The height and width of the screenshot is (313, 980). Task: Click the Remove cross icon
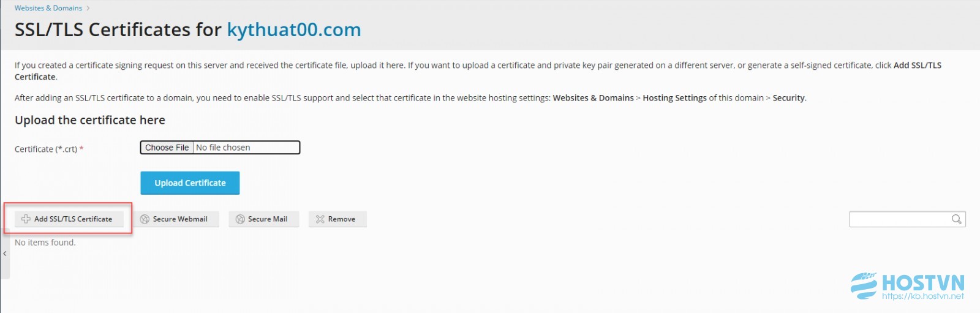coord(320,219)
